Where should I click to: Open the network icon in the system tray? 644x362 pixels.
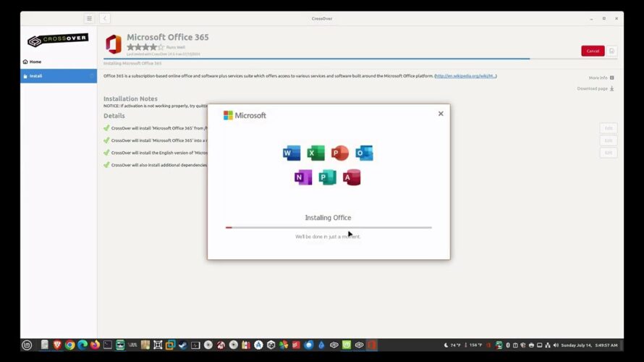tap(548, 345)
